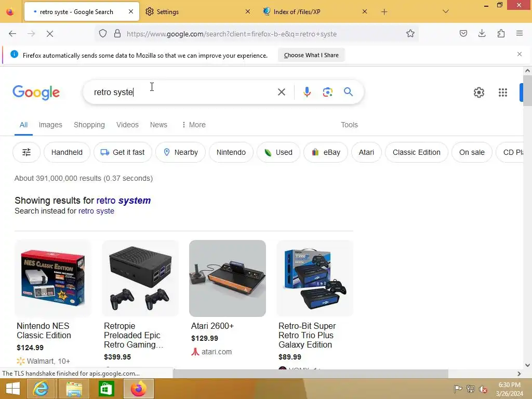Open File Explorer from the taskbar
Viewport: 532px width, 399px height.
click(74, 389)
